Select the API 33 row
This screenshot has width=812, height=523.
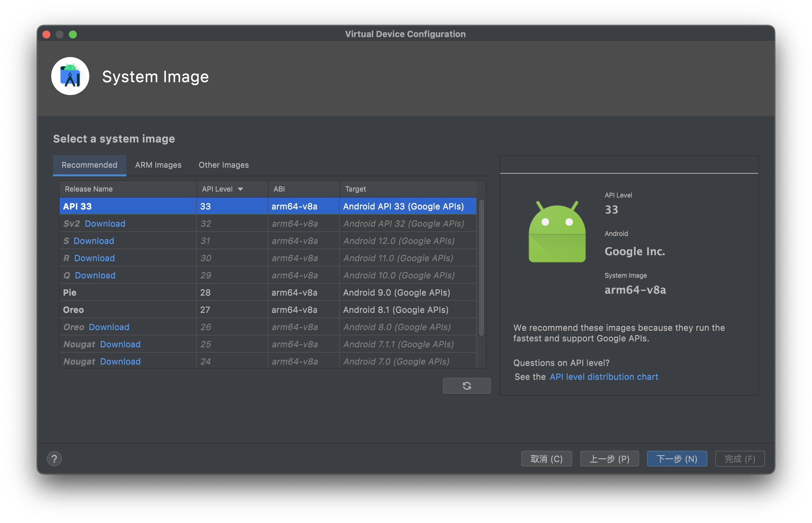(x=268, y=206)
